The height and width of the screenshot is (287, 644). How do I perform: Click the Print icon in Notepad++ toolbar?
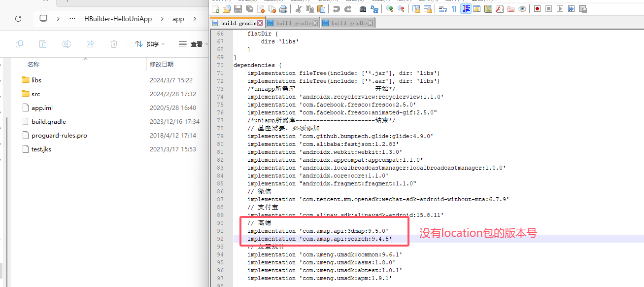click(283, 9)
